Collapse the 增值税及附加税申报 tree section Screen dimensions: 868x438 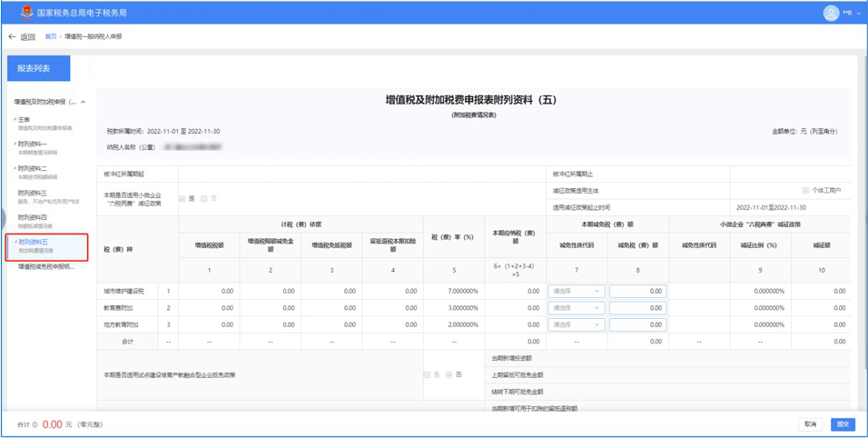pos(84,103)
